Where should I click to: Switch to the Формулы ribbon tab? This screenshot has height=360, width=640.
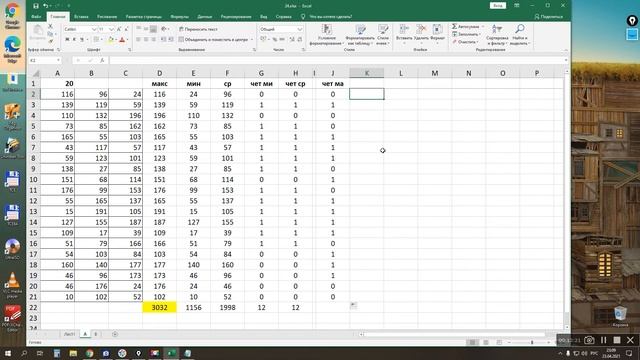(179, 17)
